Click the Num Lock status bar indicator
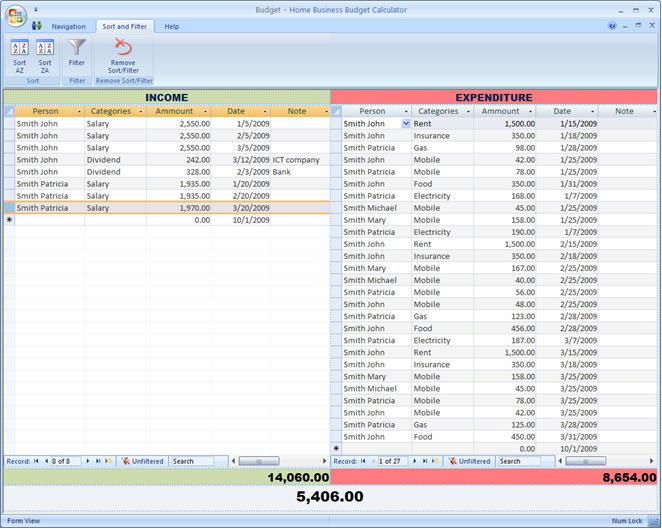Image resolution: width=662 pixels, height=529 pixels. click(x=627, y=521)
